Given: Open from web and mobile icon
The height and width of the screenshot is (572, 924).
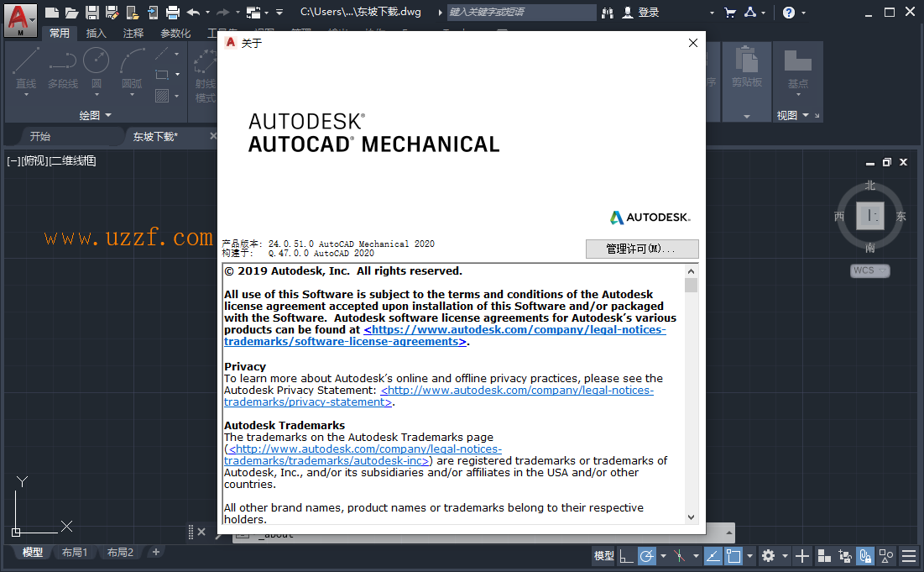Looking at the screenshot, I should pos(133,12).
